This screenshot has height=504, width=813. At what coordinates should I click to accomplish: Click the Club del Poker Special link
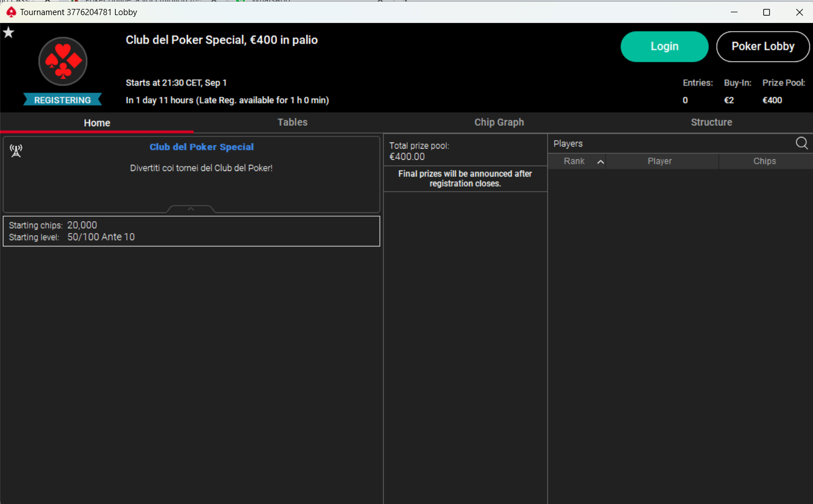pyautogui.click(x=201, y=147)
